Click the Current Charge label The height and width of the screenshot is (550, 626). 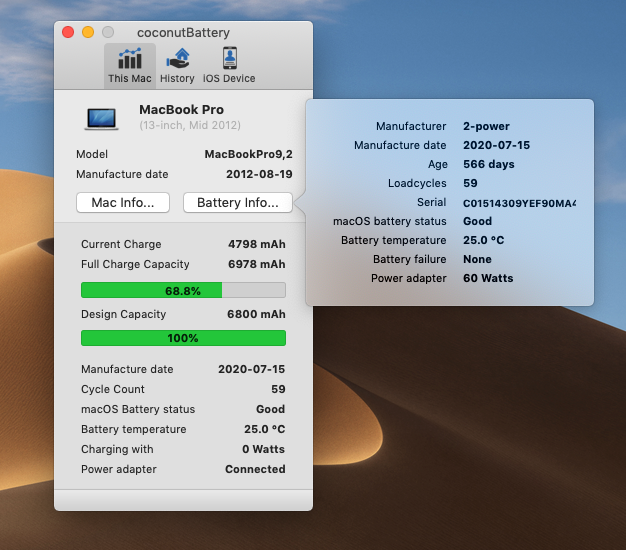tap(121, 244)
